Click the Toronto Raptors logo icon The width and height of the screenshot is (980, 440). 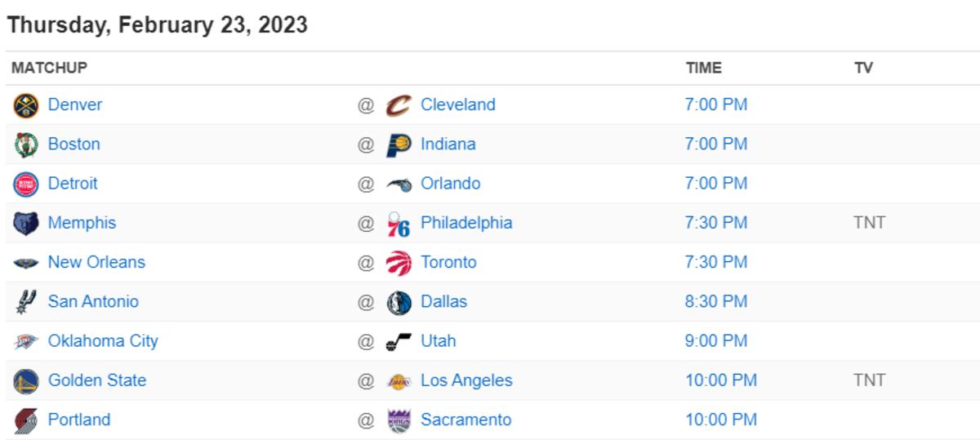point(399,263)
